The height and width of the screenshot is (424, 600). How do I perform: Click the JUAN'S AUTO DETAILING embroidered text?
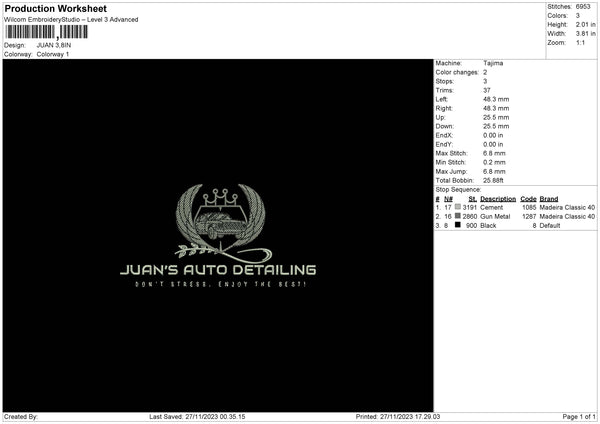(x=218, y=270)
